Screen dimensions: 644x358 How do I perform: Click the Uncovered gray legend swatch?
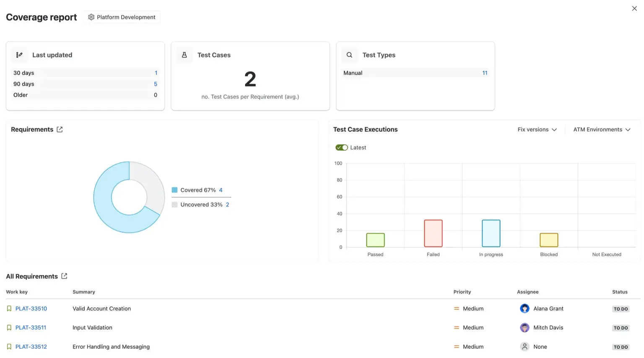tap(174, 205)
